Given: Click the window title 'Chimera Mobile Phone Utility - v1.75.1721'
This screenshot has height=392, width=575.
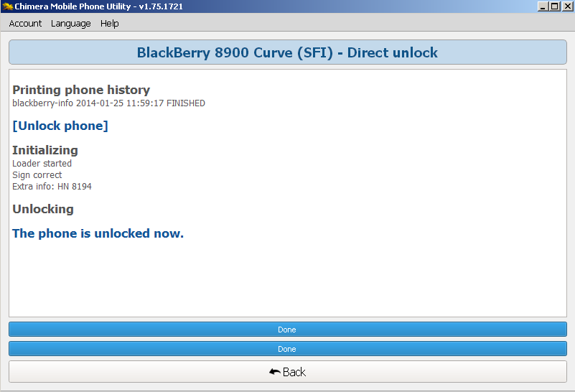Looking at the screenshot, I should pyautogui.click(x=98, y=6).
